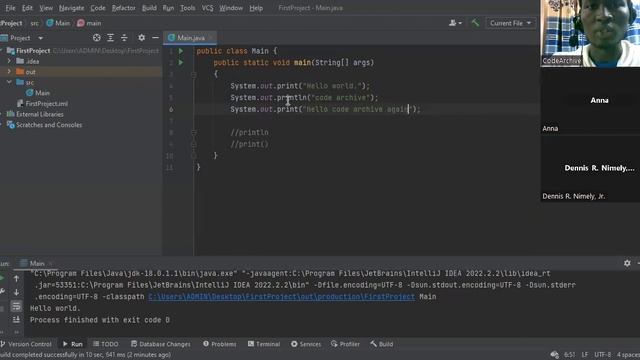
Task: Select the Main.java editor tab
Action: (x=190, y=38)
